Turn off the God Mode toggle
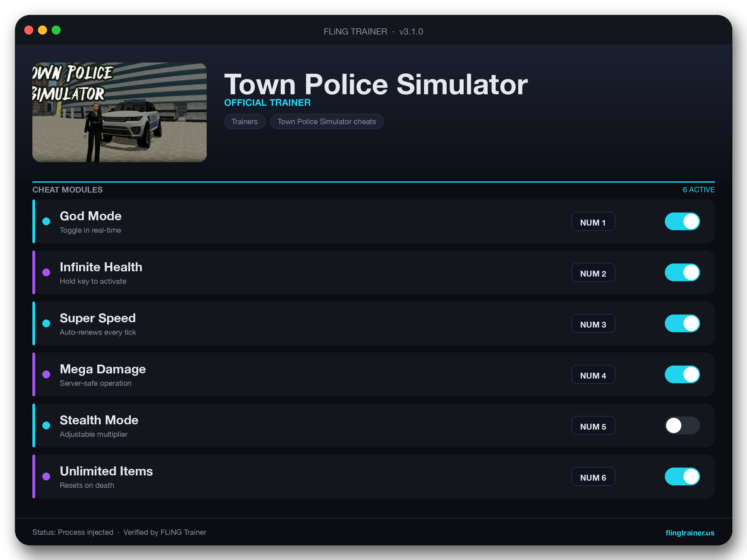Screen dimensions: 747x560 point(682,222)
